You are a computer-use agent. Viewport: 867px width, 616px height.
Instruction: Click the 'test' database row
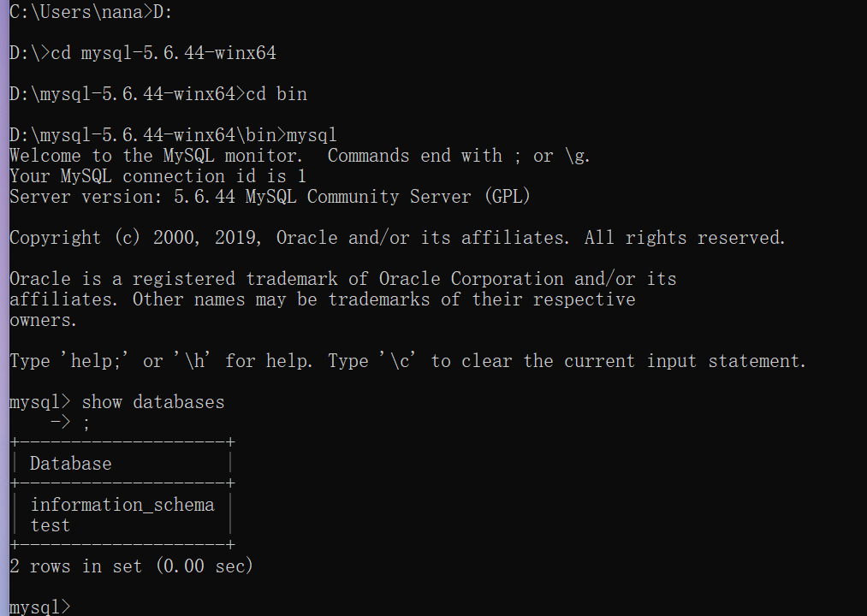(x=50, y=525)
